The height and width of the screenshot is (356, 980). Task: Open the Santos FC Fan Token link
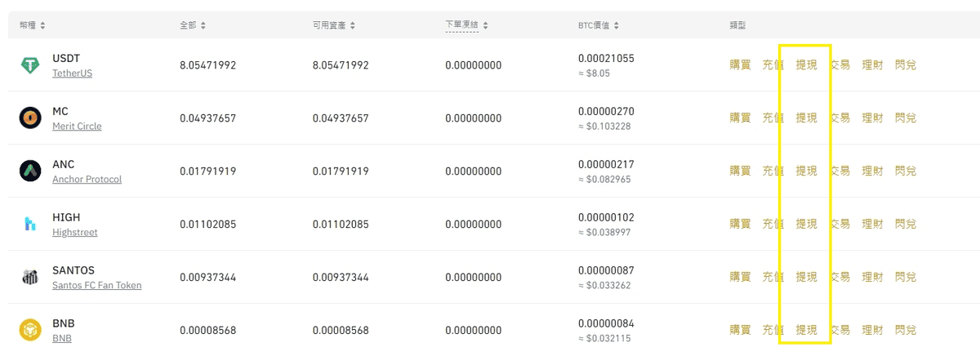tap(96, 286)
